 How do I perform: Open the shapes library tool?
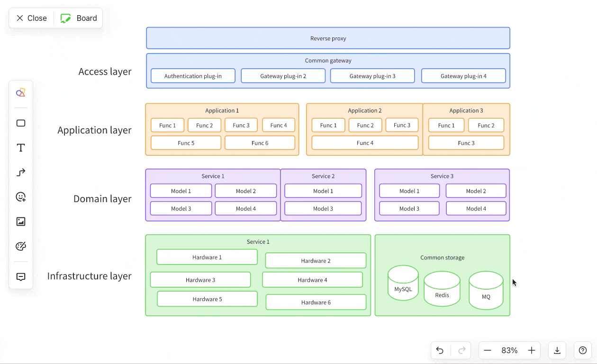click(21, 93)
